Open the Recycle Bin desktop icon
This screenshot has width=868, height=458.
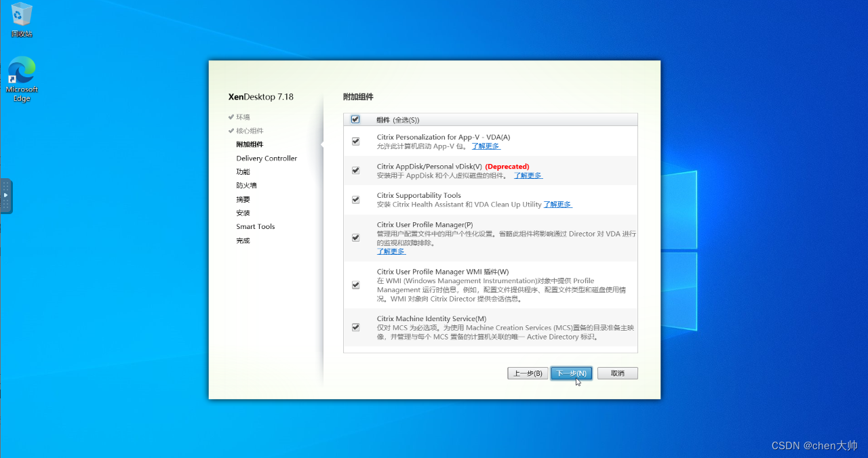(x=22, y=19)
